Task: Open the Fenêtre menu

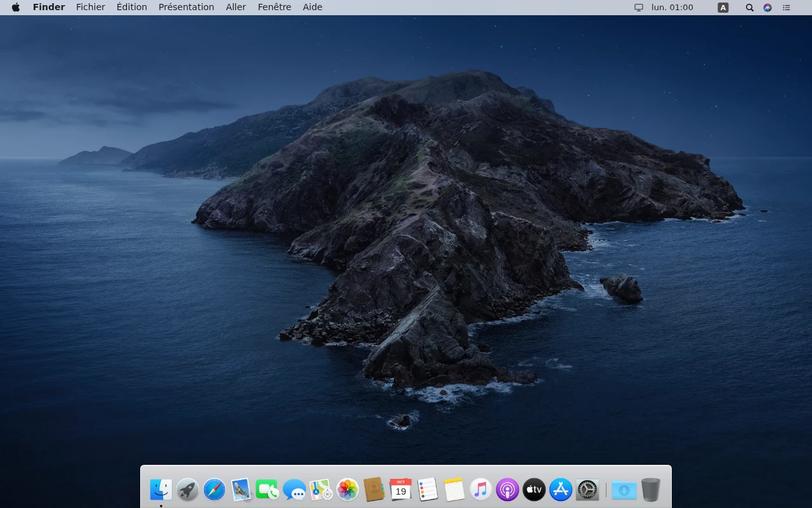Action: (x=275, y=7)
